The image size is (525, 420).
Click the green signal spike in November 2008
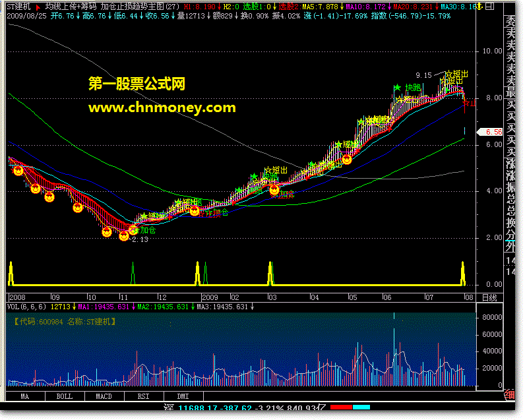[133, 273]
